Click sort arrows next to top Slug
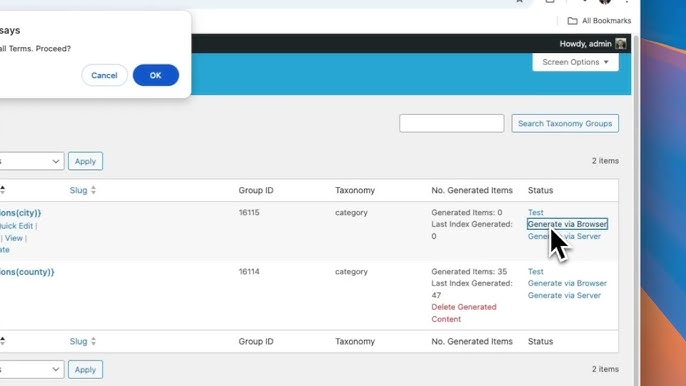 point(93,190)
